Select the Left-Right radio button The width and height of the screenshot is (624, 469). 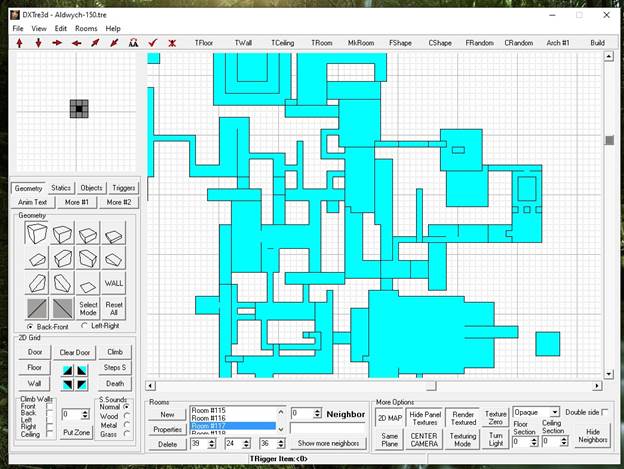coord(85,326)
